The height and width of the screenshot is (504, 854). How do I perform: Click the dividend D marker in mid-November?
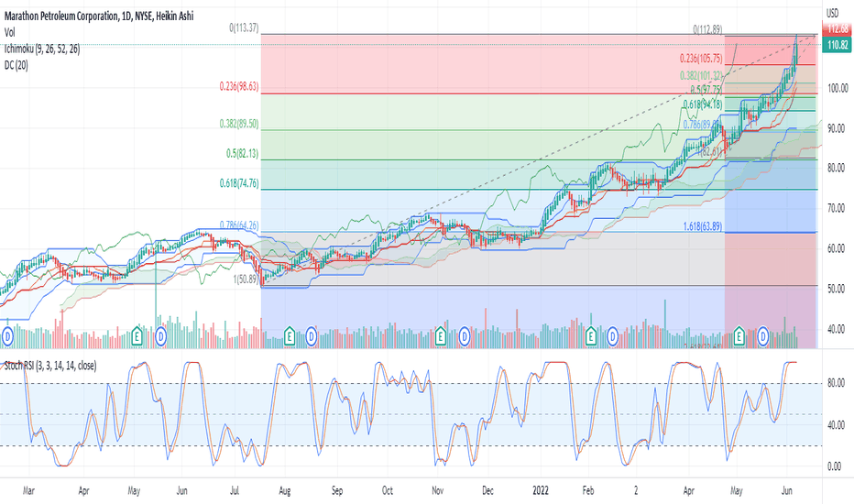click(x=464, y=336)
